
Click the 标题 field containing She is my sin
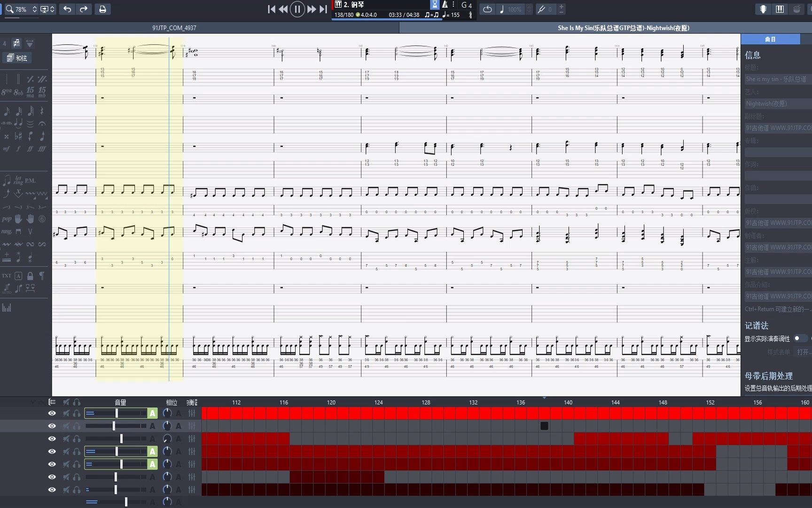click(778, 79)
